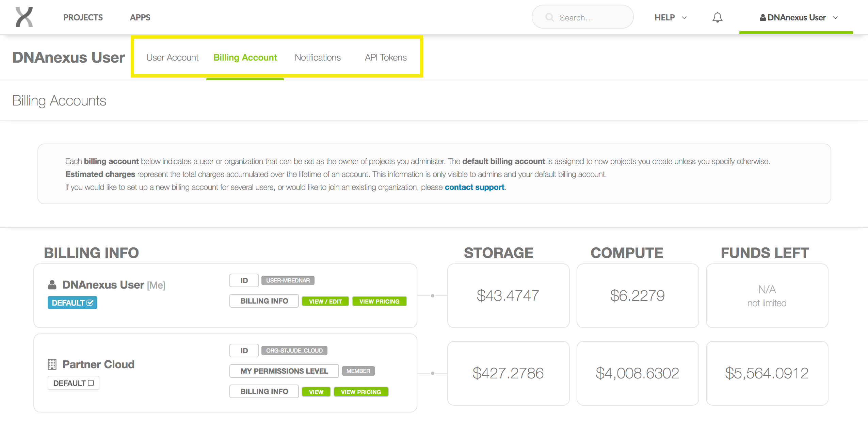The height and width of the screenshot is (423, 868).
Task: Click the DNAnexus User [Me] account name
Action: click(x=114, y=285)
